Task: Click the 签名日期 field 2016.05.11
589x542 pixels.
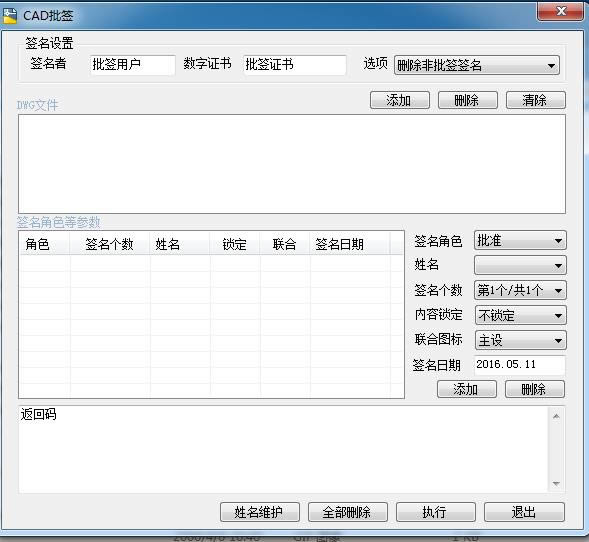Action: click(520, 365)
